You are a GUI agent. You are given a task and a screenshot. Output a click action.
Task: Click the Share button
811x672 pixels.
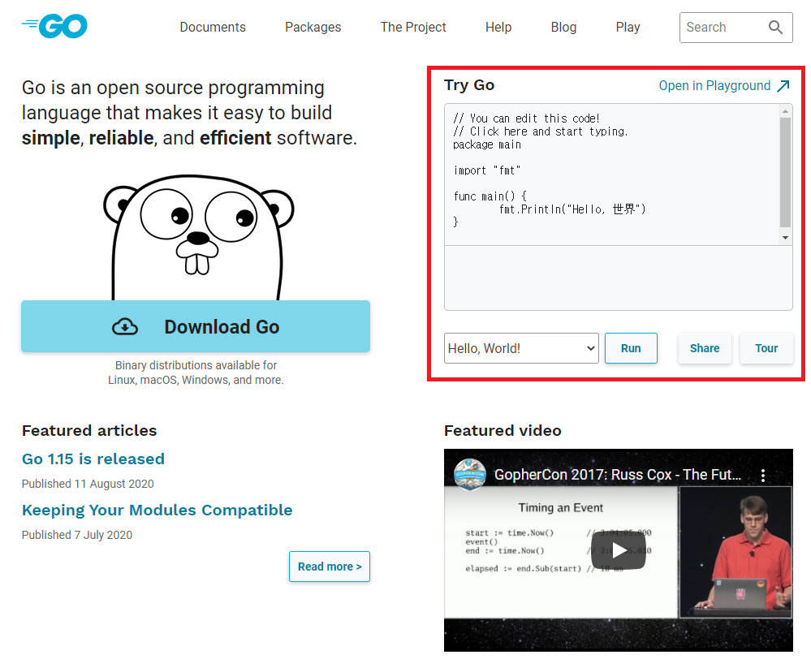tap(705, 348)
